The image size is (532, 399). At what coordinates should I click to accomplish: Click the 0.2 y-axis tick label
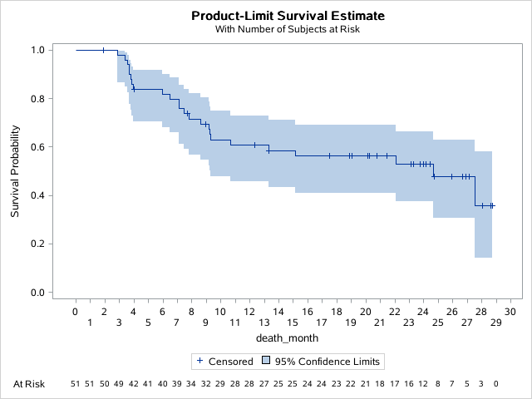pyautogui.click(x=37, y=244)
